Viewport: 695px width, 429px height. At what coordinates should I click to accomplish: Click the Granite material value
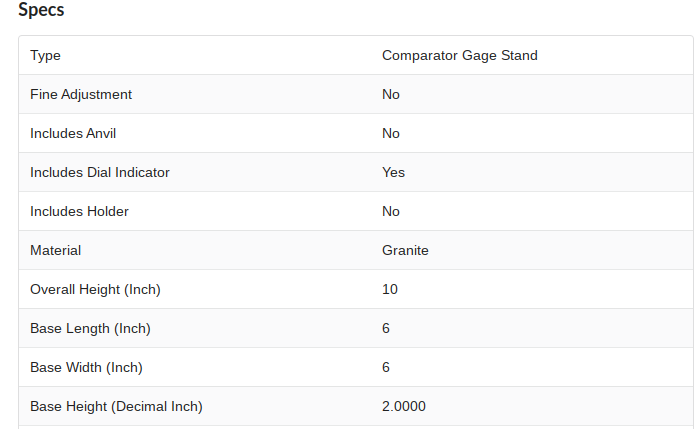pos(405,251)
